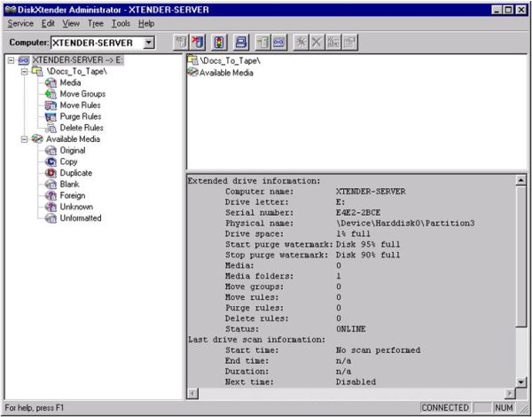This screenshot has width=532, height=417.
Task: Click the 'Disabled' next time value
Action: [356, 382]
